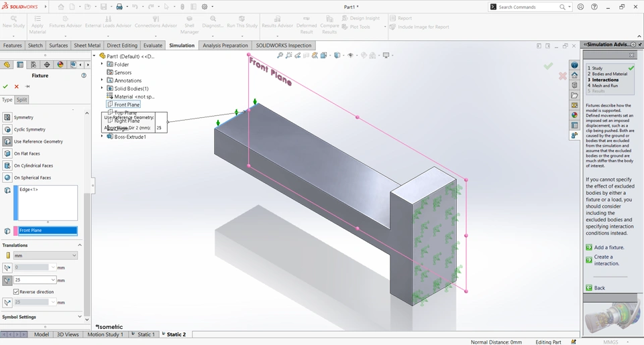Close the Simulation Advisor inner panel

[x=632, y=55]
